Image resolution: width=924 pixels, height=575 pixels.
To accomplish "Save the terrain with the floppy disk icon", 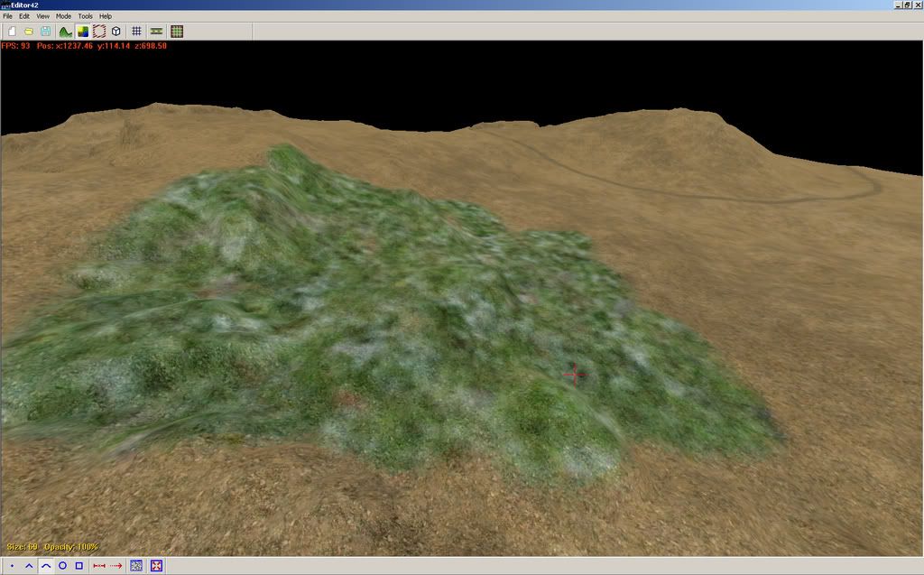I will click(45, 32).
